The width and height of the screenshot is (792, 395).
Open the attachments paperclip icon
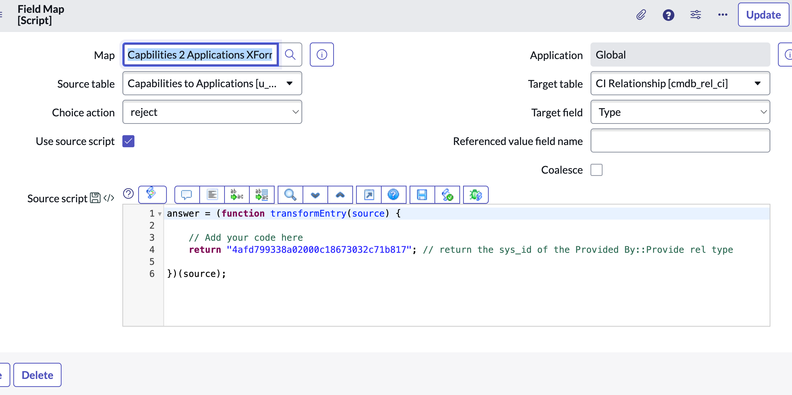[641, 15]
